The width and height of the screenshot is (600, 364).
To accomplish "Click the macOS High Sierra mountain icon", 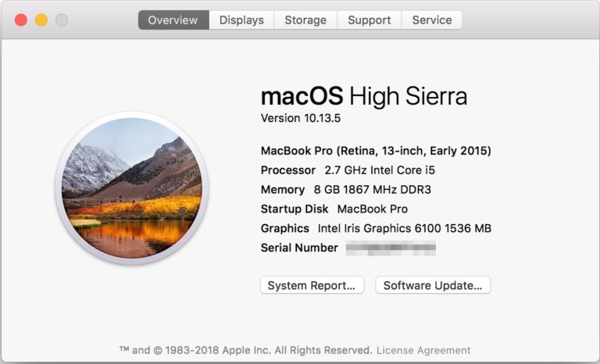I will (131, 187).
